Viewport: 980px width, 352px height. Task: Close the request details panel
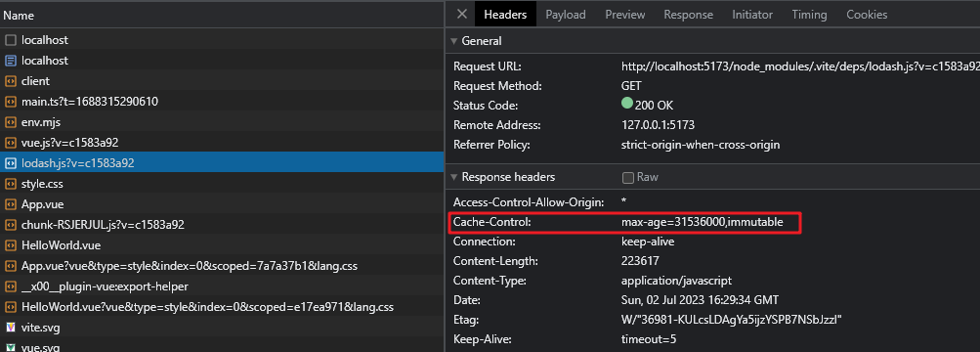[461, 15]
